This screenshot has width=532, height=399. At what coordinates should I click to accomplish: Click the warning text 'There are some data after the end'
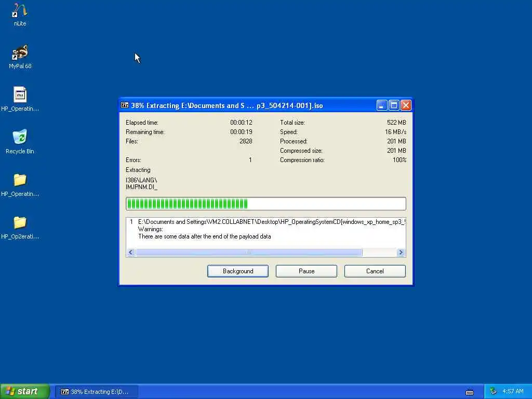tap(205, 236)
